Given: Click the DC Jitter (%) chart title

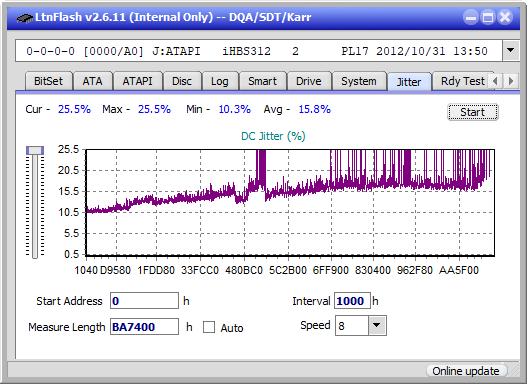Looking at the screenshot, I should point(273,136).
